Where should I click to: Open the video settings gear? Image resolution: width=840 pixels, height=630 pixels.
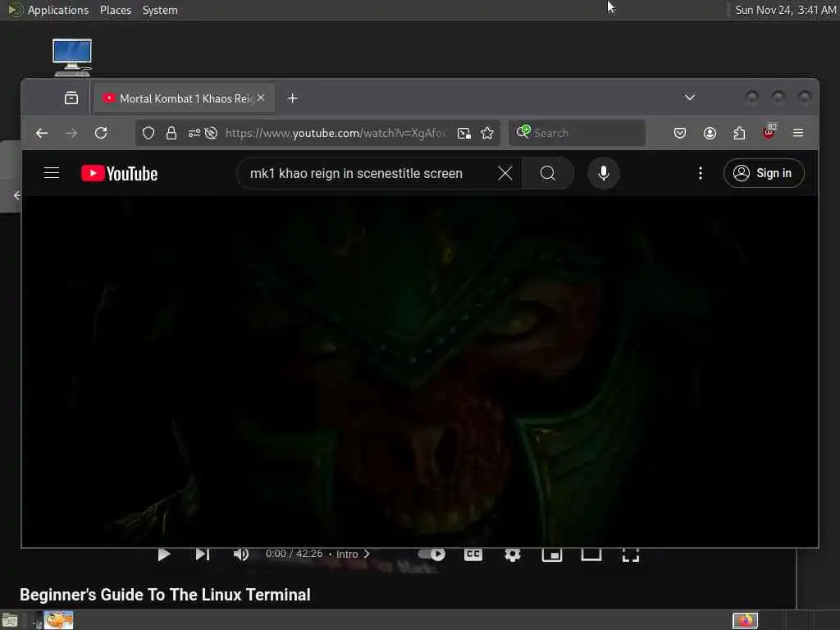click(513, 555)
